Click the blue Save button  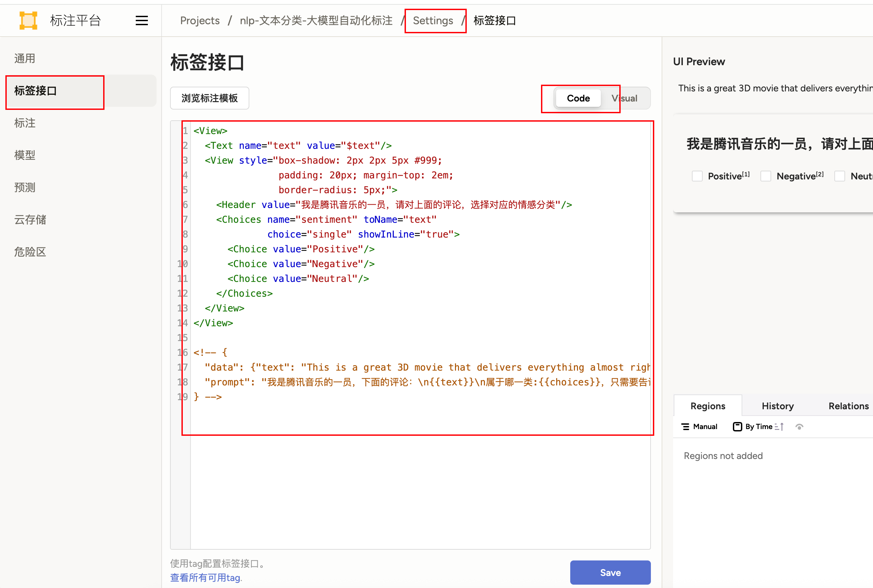point(610,572)
